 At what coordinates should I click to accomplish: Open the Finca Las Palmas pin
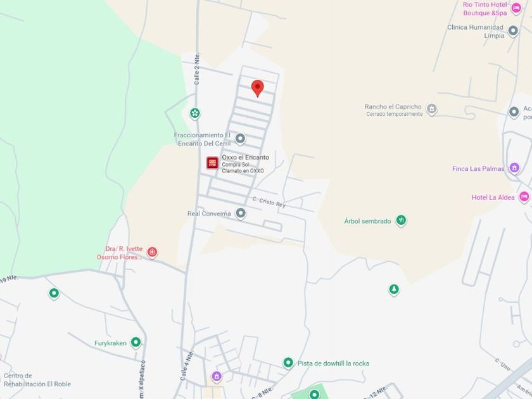click(x=514, y=168)
